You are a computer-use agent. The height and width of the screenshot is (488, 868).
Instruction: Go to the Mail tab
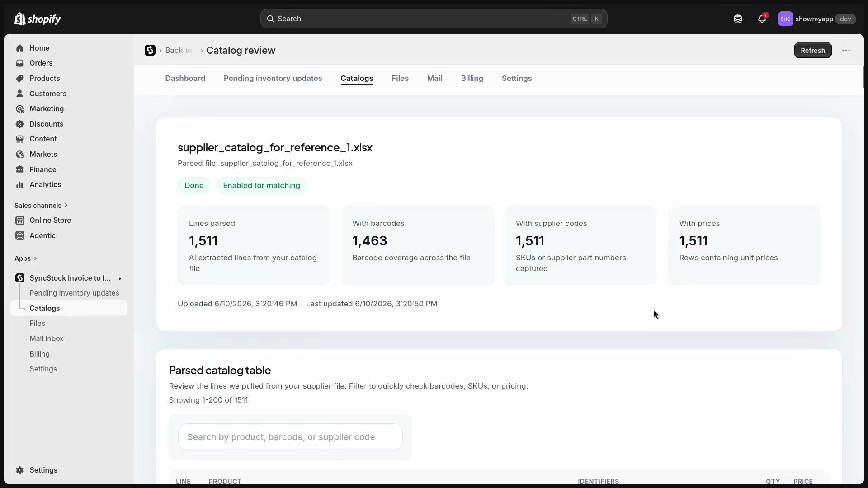click(434, 78)
